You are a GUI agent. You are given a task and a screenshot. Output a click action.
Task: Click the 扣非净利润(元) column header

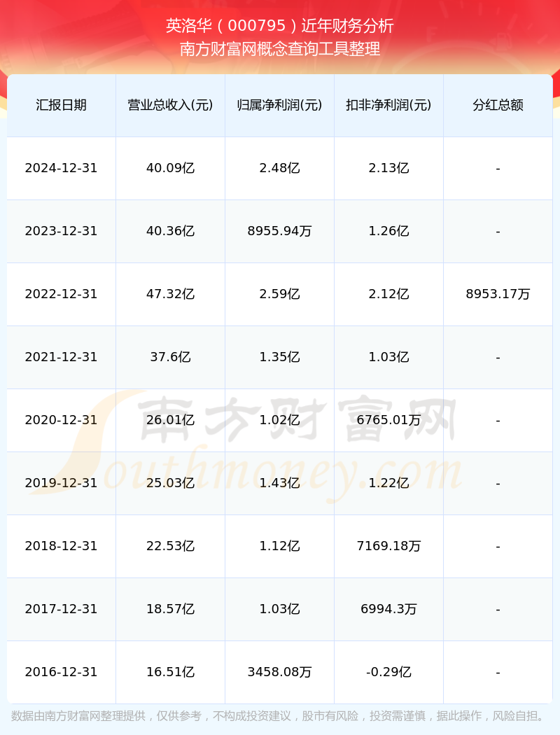point(389,105)
